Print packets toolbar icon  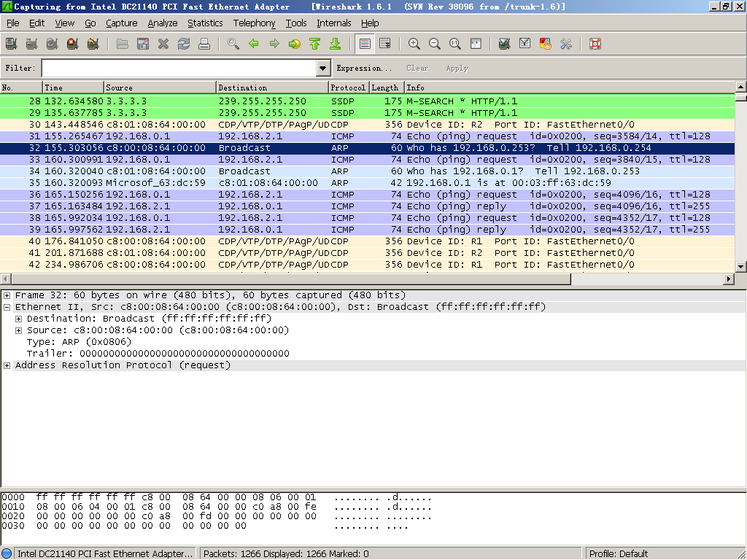pyautogui.click(x=204, y=44)
